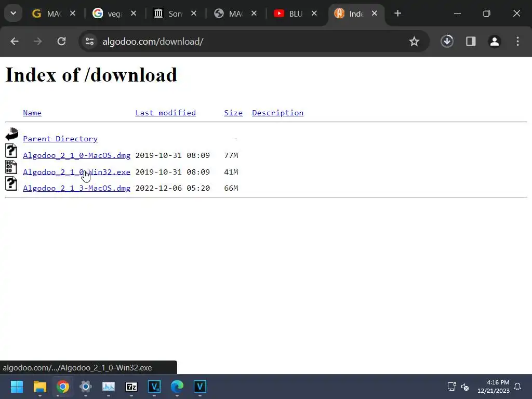Click the unknown-file icon for Algodoo_2_1_3-MacOS.dmg
The image size is (532, 399).
click(11, 183)
